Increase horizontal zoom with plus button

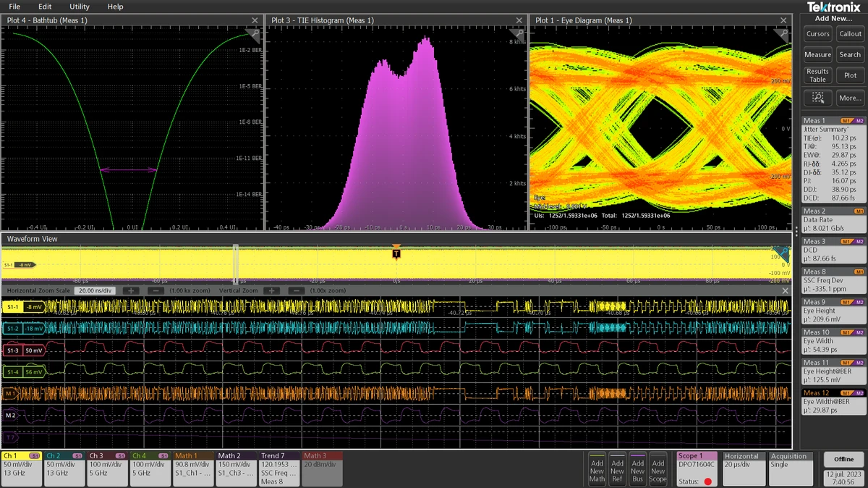click(x=131, y=290)
